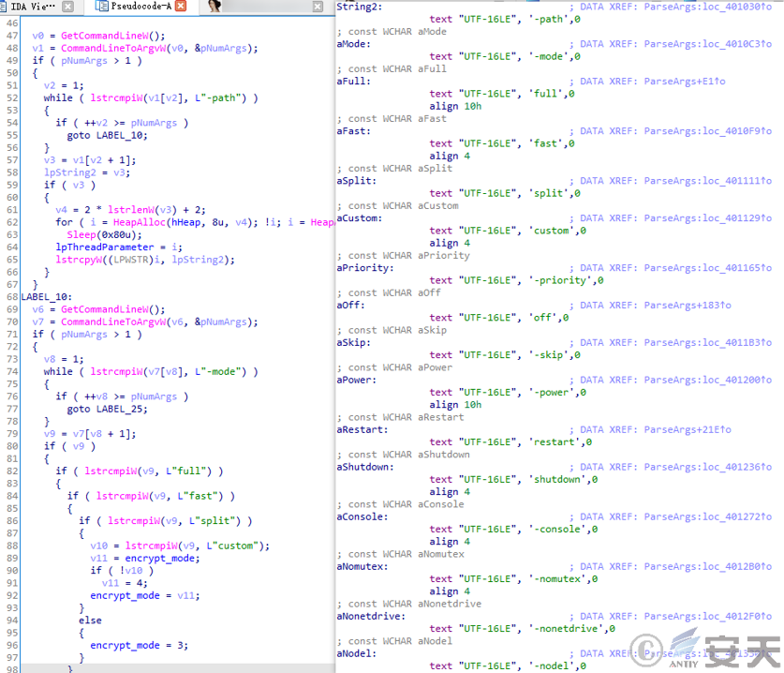Click the aPower: label in disassembly

click(x=357, y=380)
